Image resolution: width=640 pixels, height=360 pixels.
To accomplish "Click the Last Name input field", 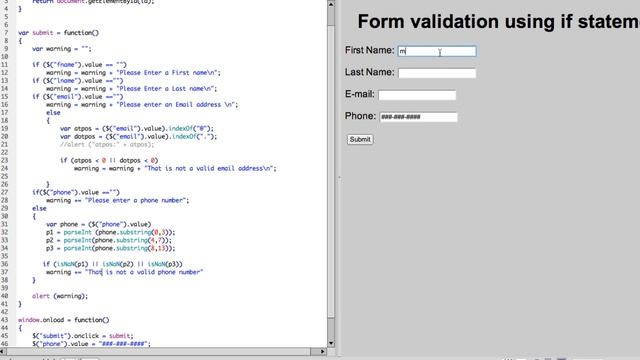I will pyautogui.click(x=437, y=73).
